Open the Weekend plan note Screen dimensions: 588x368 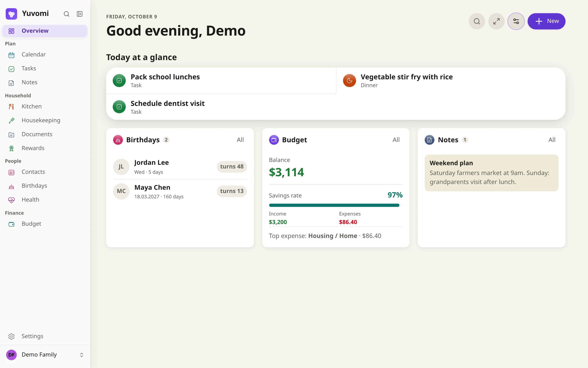click(x=491, y=173)
